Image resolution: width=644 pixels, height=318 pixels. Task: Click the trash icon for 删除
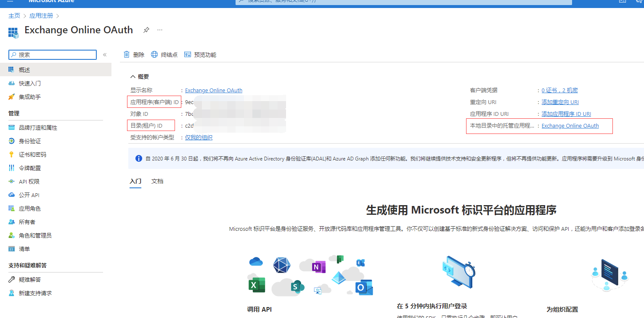127,54
